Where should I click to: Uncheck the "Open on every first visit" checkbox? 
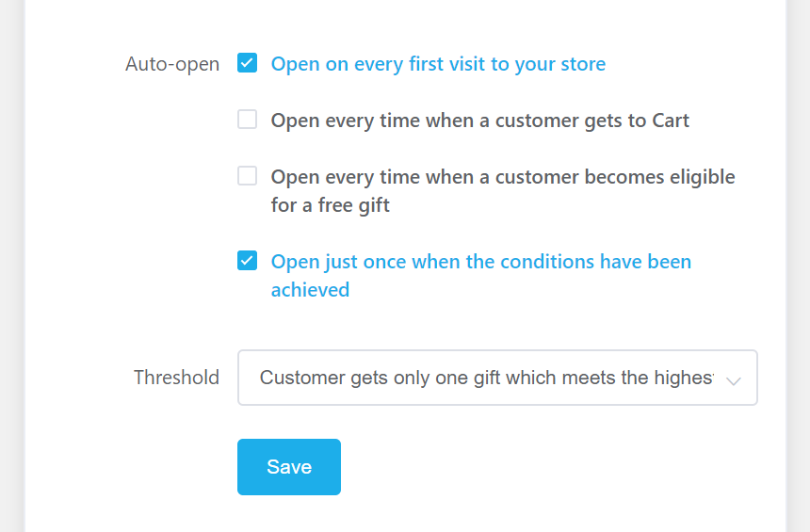247,64
